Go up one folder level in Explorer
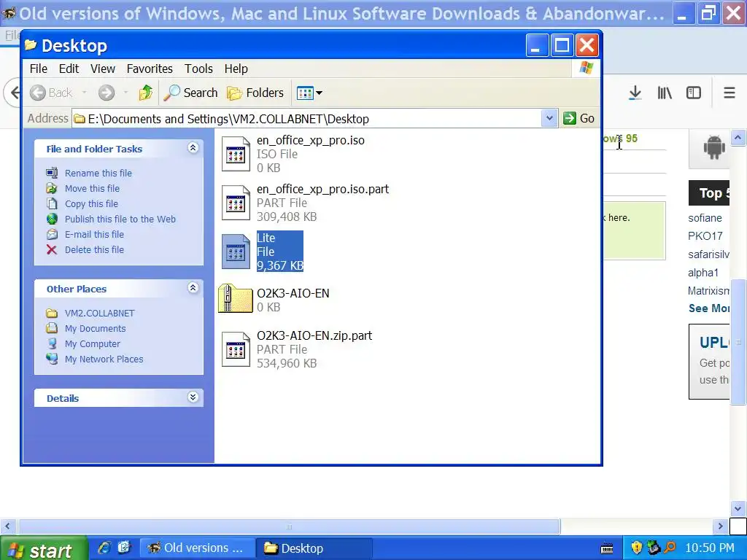Image resolution: width=747 pixels, height=560 pixels. coord(146,93)
